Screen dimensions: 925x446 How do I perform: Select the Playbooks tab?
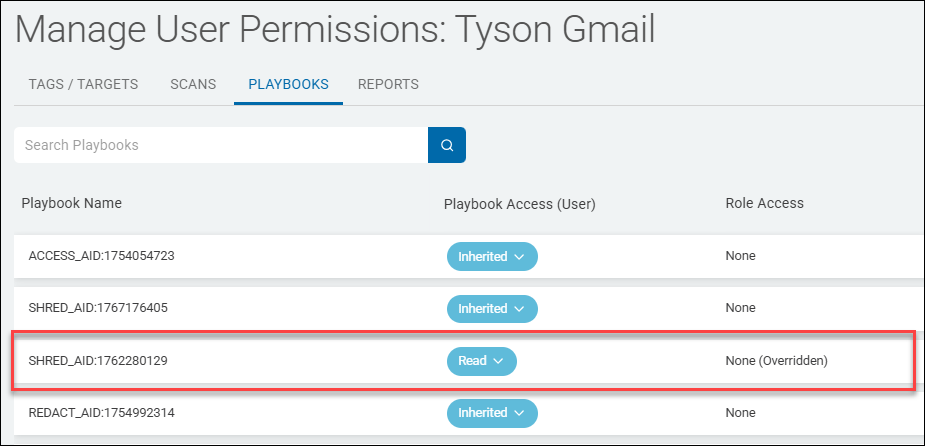click(288, 84)
